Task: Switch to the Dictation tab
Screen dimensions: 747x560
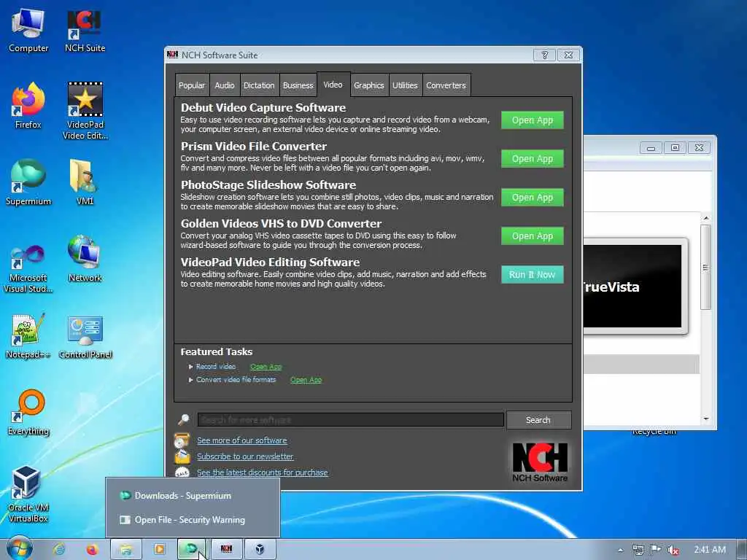Action: (x=259, y=85)
